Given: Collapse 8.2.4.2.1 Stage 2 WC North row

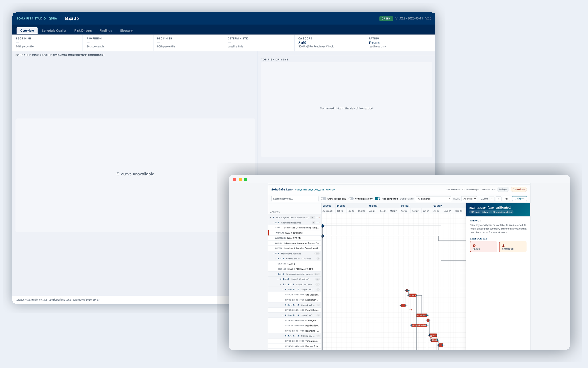Looking at the screenshot, I should (281, 285).
